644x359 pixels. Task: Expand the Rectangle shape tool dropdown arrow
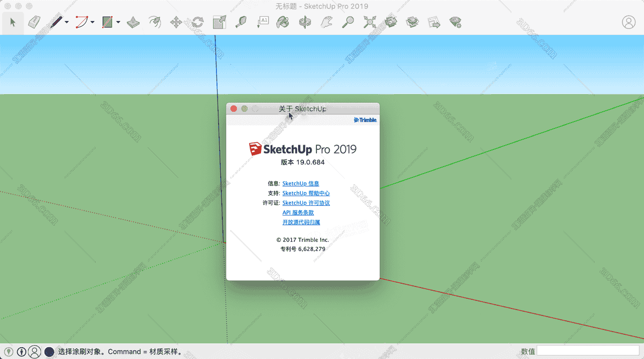pos(118,23)
